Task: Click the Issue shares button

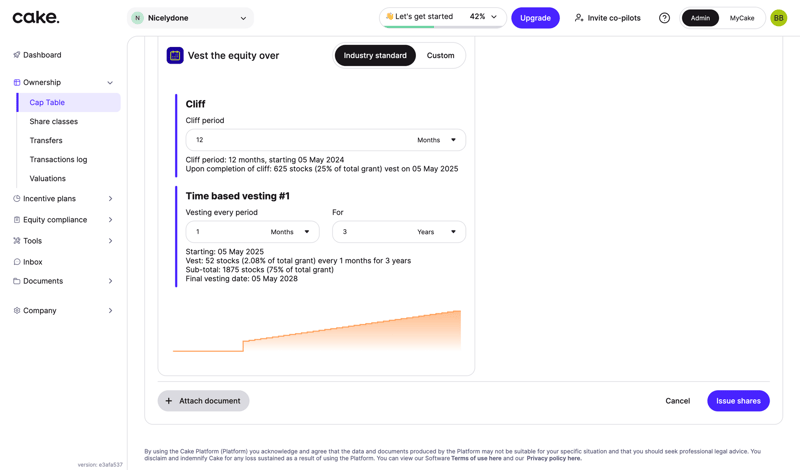Action: [x=738, y=401]
